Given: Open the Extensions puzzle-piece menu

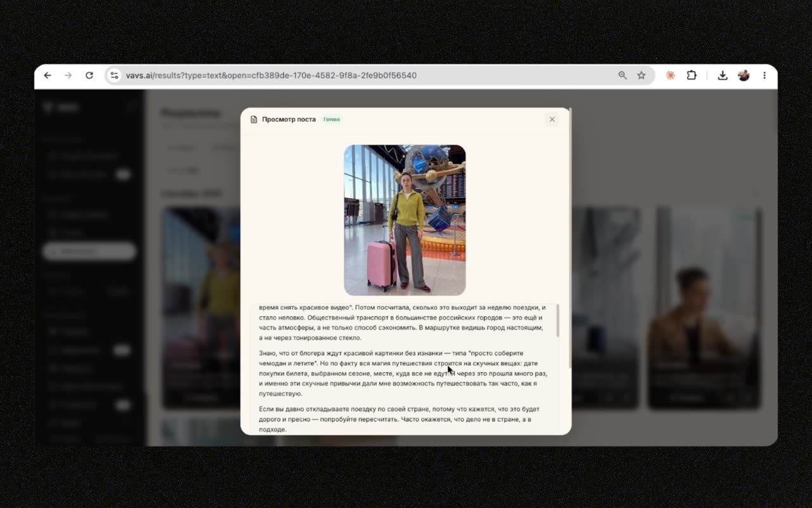Looking at the screenshot, I should [691, 76].
